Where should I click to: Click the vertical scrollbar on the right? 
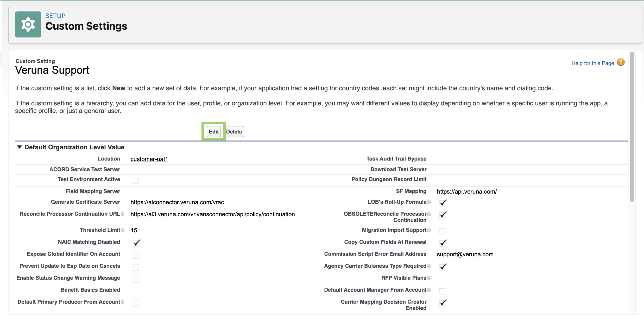pos(632,127)
